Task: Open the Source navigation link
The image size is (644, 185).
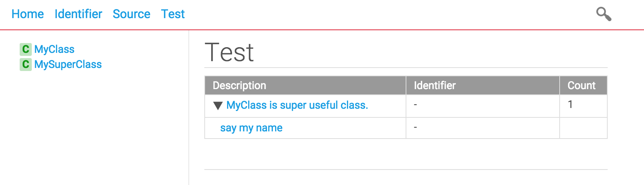Action: click(132, 14)
